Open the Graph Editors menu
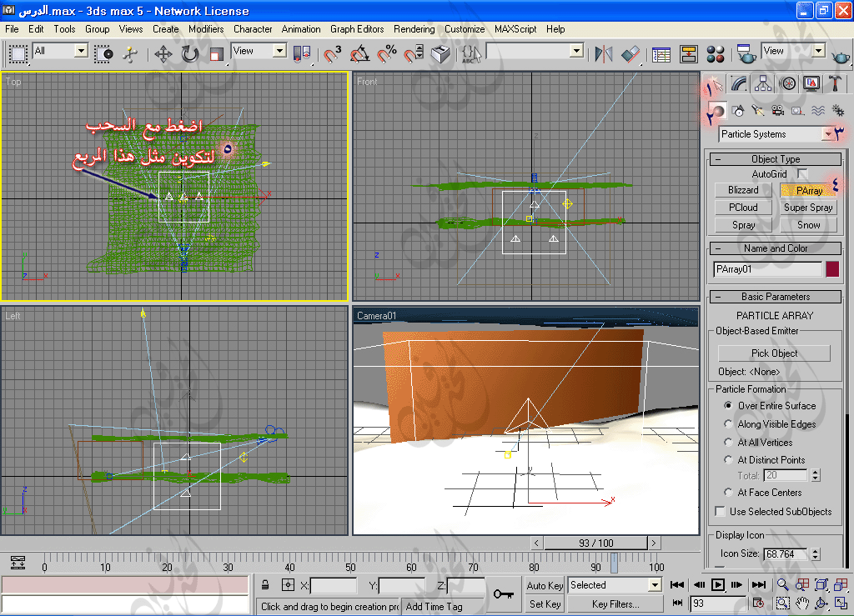Viewport: 854px width, 616px height. [x=357, y=29]
